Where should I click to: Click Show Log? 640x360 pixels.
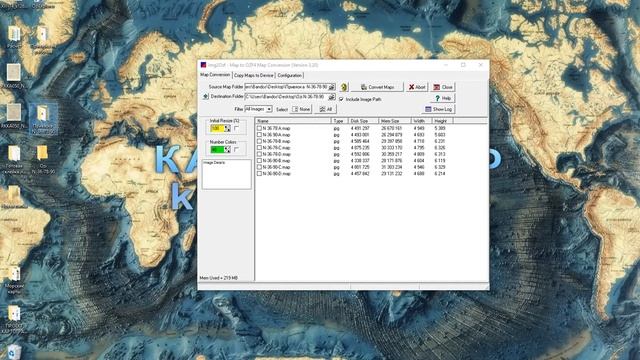pyautogui.click(x=438, y=109)
